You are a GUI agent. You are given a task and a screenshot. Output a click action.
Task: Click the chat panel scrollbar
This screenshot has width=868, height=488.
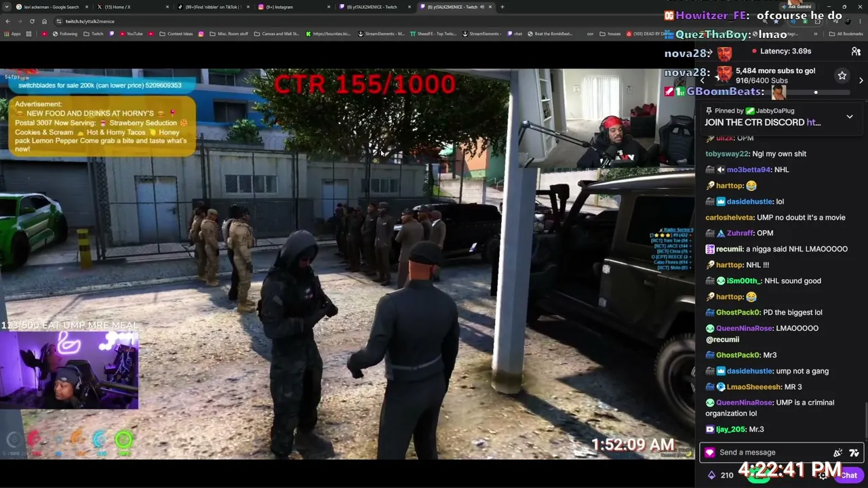pos(865,420)
